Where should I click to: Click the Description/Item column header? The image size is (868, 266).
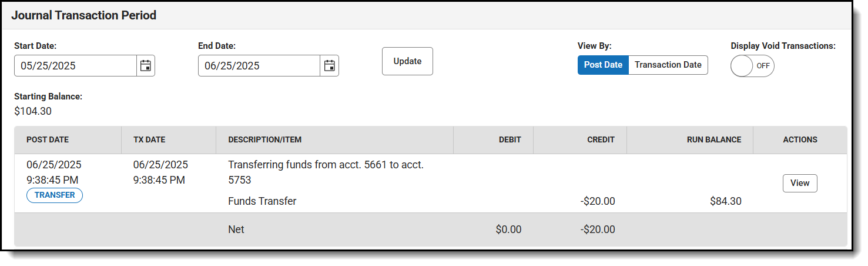[x=265, y=140]
